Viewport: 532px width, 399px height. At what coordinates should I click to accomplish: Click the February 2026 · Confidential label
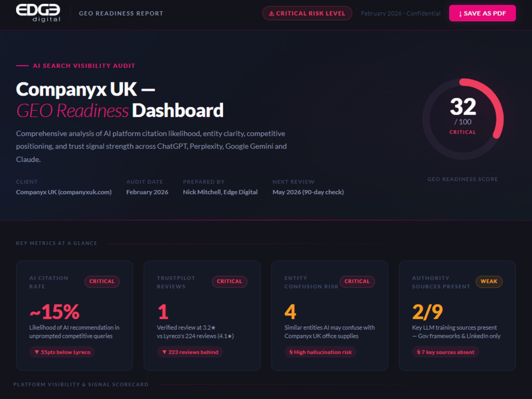tap(401, 13)
